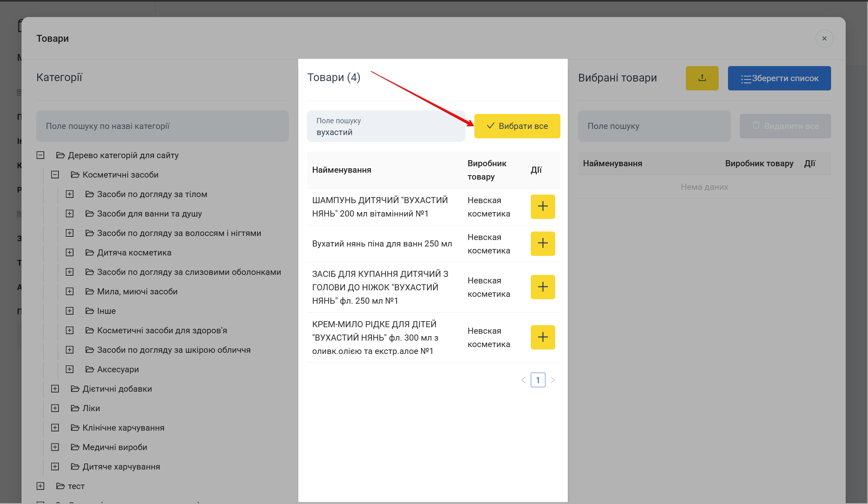The width and height of the screenshot is (868, 504).
Task: Expand the Дитяча косметика category
Action: point(69,253)
